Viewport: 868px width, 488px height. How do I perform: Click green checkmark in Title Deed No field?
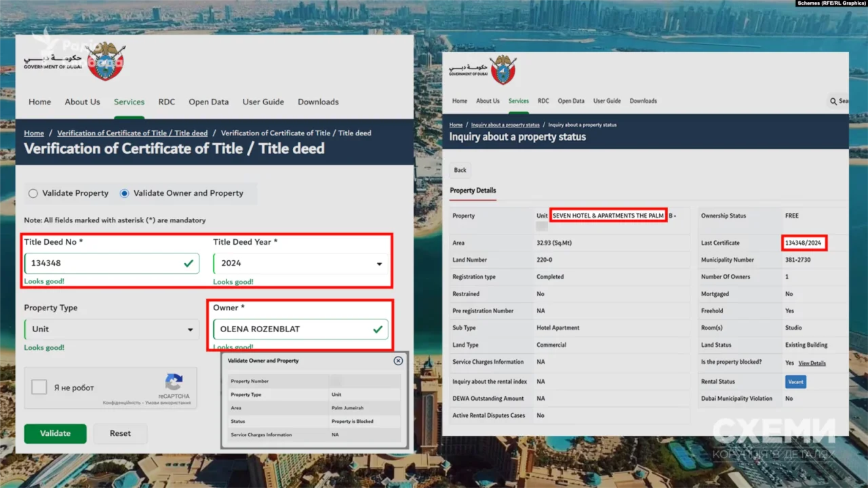click(189, 263)
